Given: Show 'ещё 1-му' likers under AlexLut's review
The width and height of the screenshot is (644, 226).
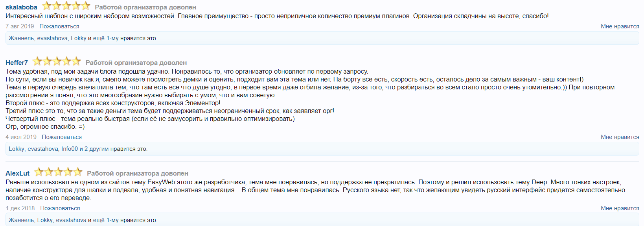Looking at the screenshot, I should [106, 220].
